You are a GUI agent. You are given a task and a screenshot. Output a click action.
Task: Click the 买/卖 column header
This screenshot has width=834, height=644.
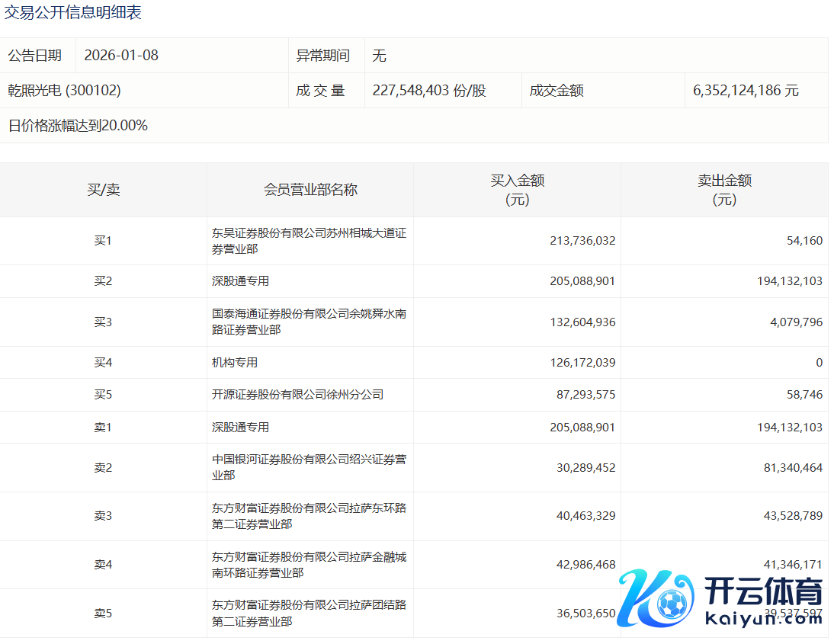[x=103, y=190]
